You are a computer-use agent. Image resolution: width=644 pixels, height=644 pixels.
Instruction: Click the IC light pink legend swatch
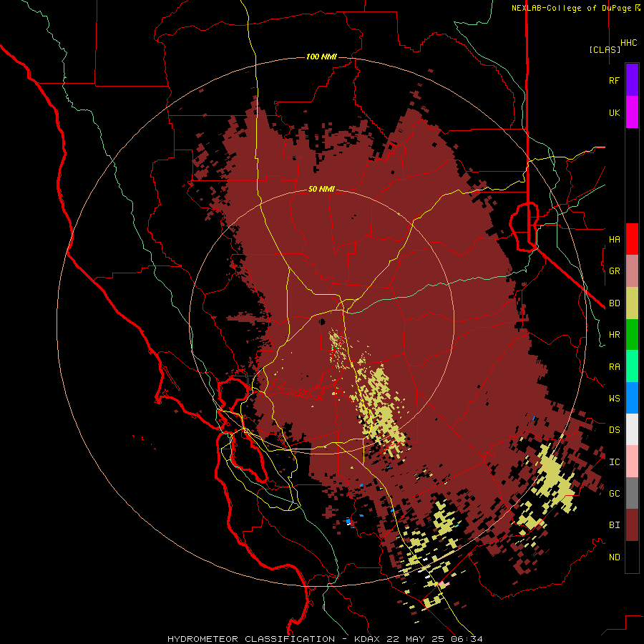pyautogui.click(x=632, y=462)
